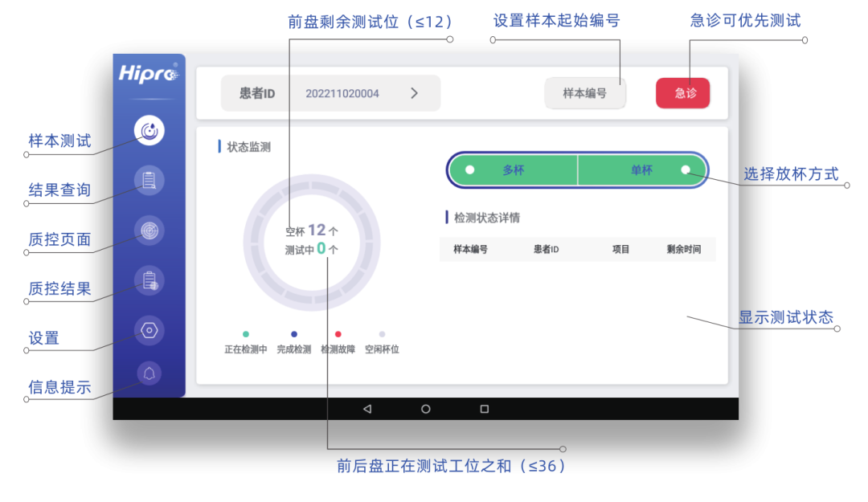This screenshot has height=502, width=868.
Task: Open the result query clipboard icon
Action: [x=149, y=181]
